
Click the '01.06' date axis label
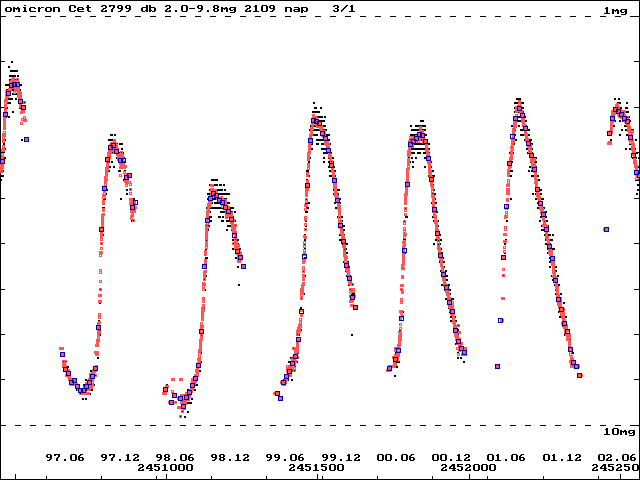[506, 458]
